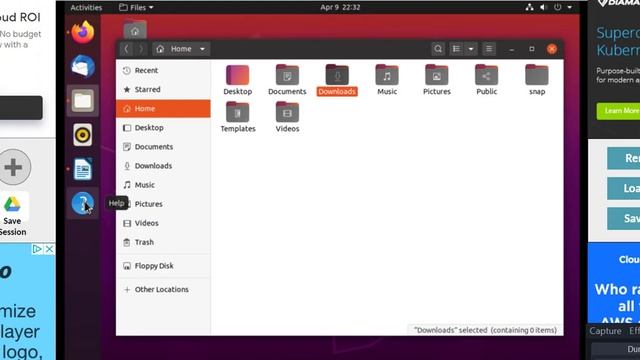Open Music in the sidebar
The height and width of the screenshot is (360, 640).
click(163, 185)
